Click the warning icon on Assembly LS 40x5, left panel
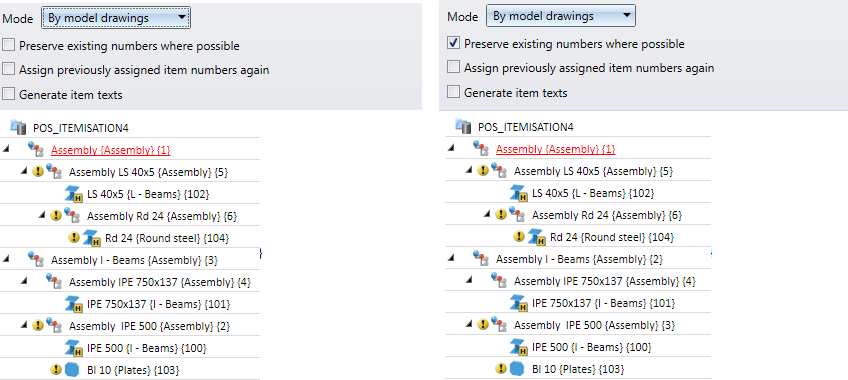Viewport: 848px width, 380px height. click(x=38, y=171)
